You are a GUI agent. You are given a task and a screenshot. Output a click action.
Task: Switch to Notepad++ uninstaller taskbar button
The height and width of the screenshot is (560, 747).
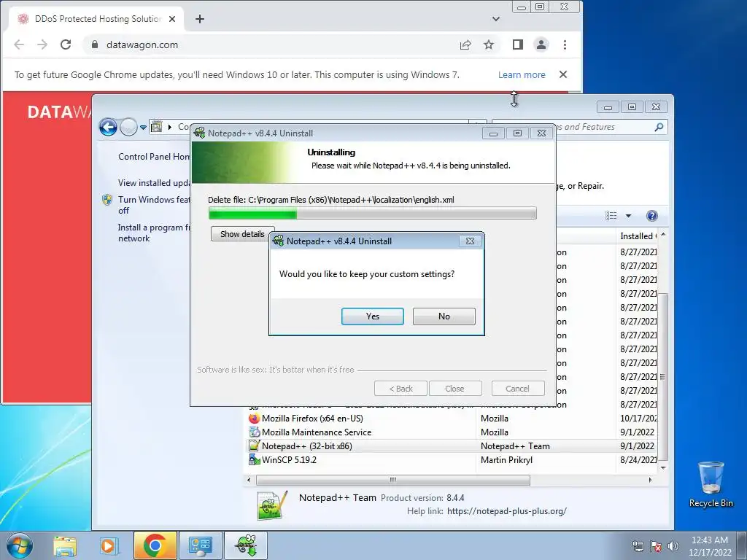coord(245,545)
